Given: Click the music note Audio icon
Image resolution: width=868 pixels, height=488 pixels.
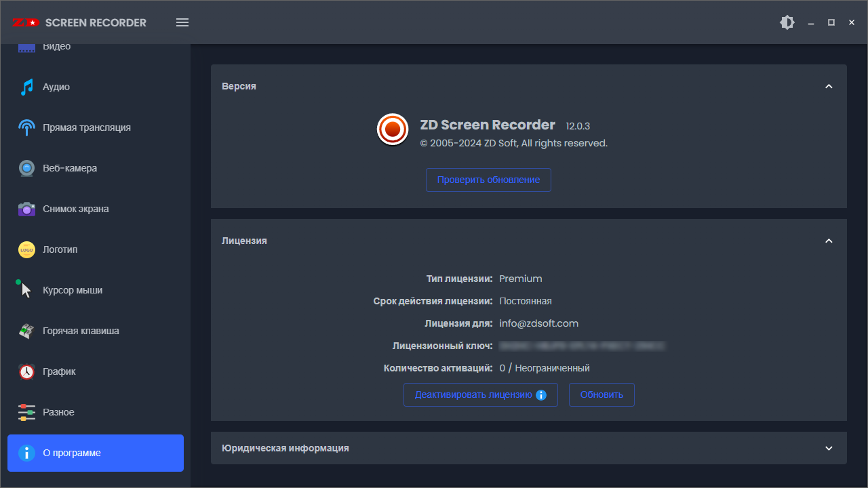Looking at the screenshot, I should (26, 87).
